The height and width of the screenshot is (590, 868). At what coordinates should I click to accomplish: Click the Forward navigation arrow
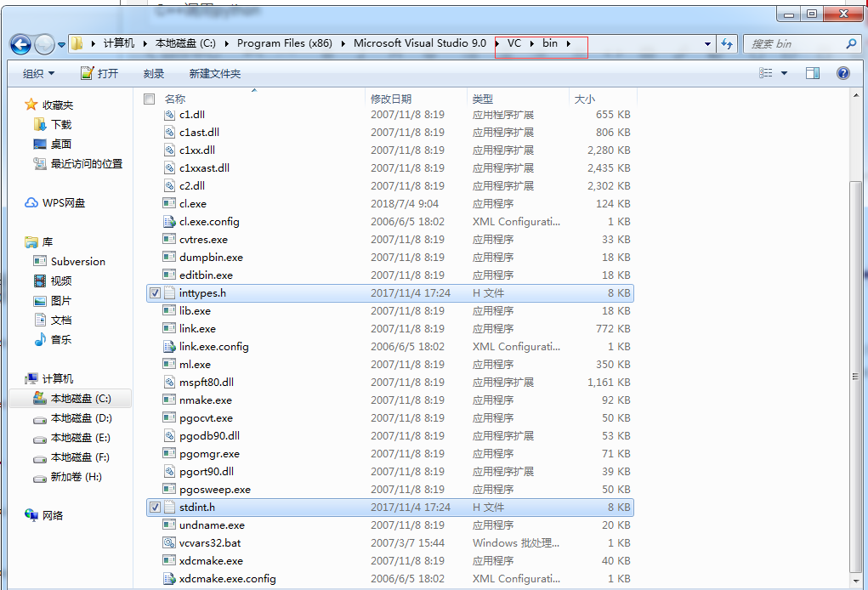[44, 44]
